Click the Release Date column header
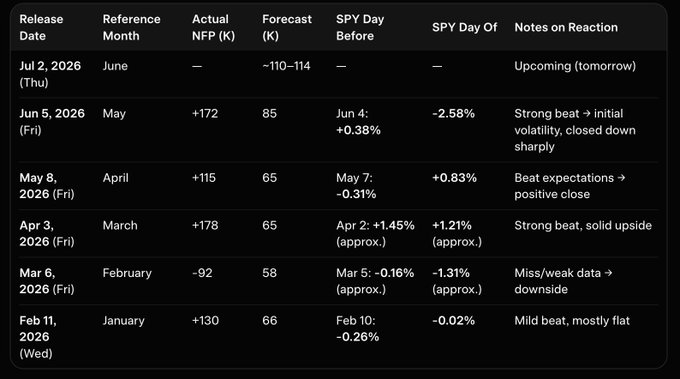Viewport: 680px width, 379px height. (41, 27)
